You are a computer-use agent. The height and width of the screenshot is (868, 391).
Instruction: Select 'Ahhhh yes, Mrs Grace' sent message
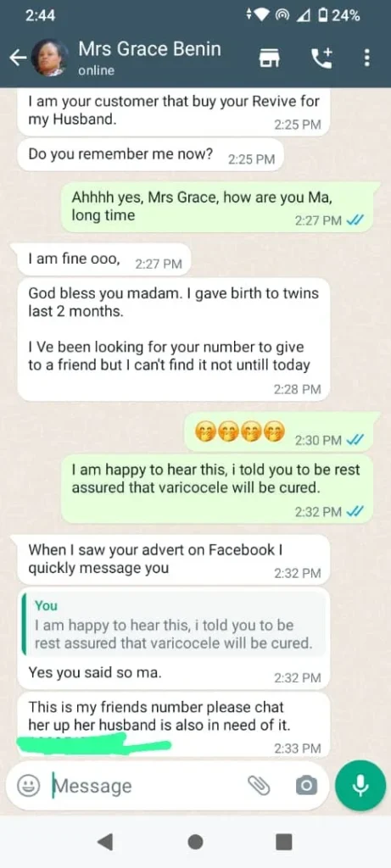(221, 207)
